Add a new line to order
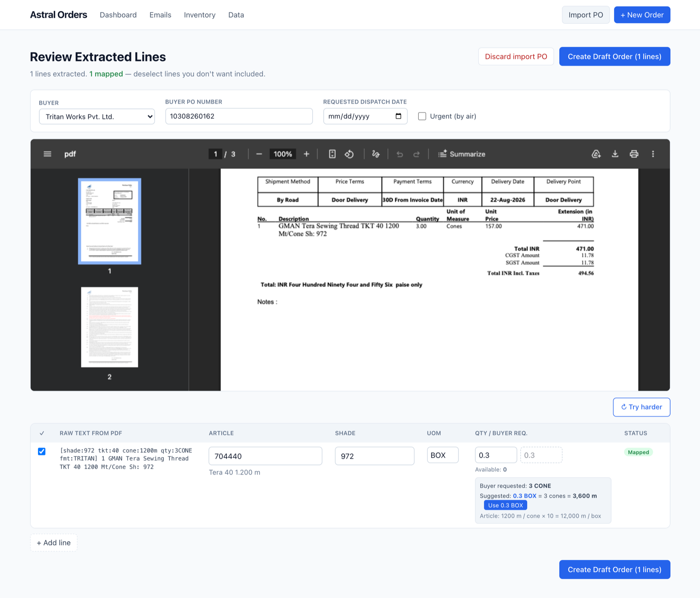 coord(54,543)
